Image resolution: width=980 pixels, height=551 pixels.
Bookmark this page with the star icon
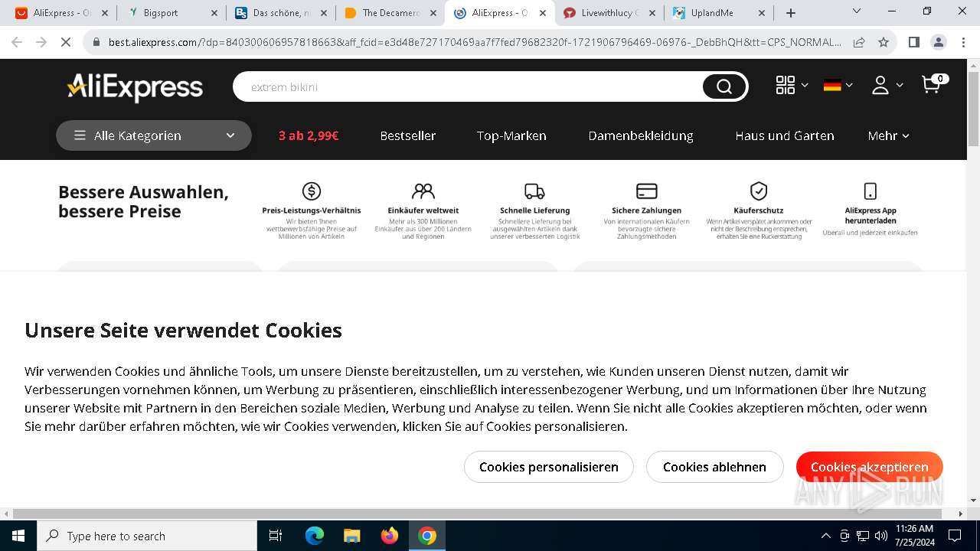click(x=884, y=42)
